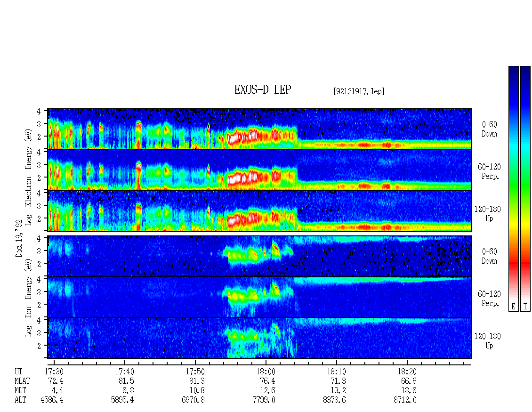Click the ion 60-120 Perp. spectrogram panel
This screenshot has height=412, width=532.
click(259, 297)
